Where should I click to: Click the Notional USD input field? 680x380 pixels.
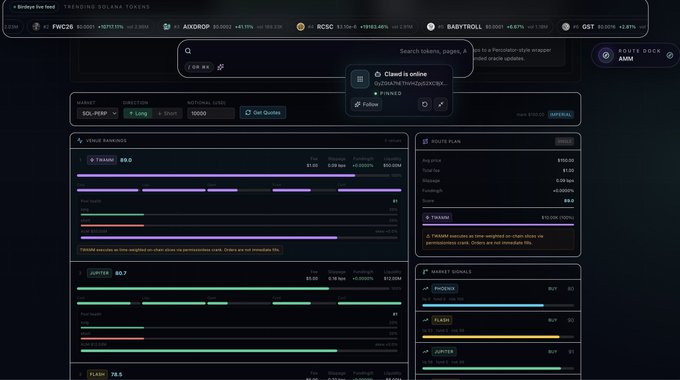(x=211, y=113)
